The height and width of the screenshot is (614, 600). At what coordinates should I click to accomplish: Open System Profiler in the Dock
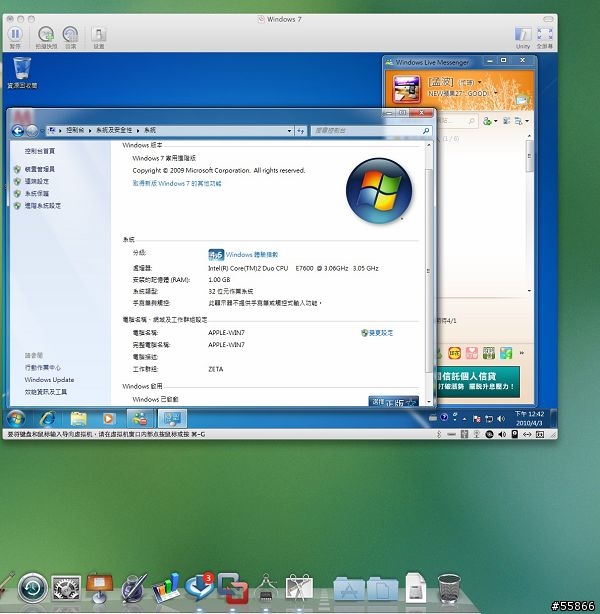click(x=266, y=588)
